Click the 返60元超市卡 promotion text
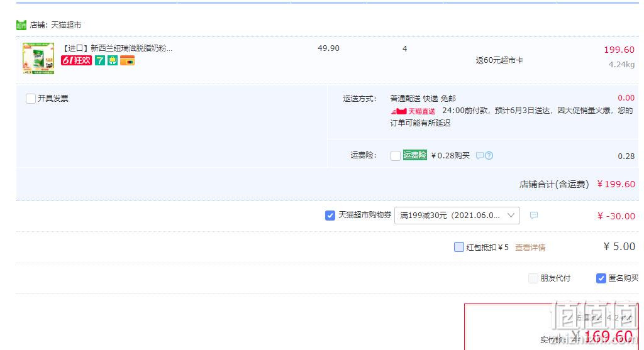 click(x=499, y=60)
